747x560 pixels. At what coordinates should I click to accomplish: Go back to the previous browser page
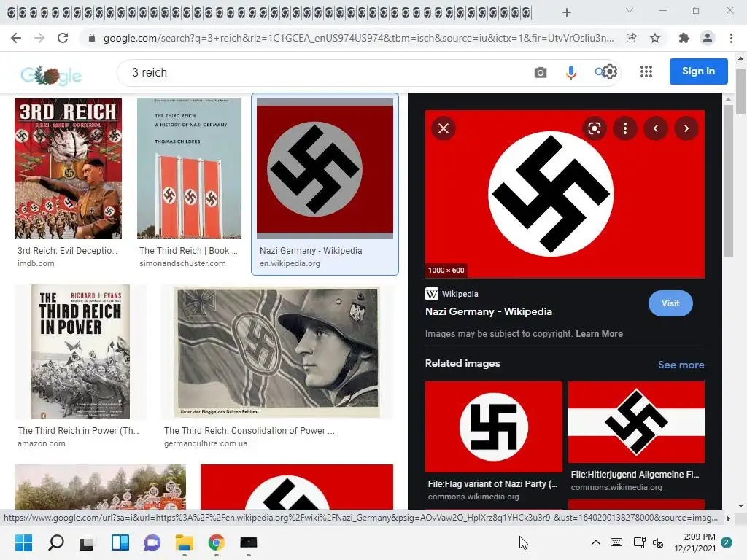coord(16,38)
